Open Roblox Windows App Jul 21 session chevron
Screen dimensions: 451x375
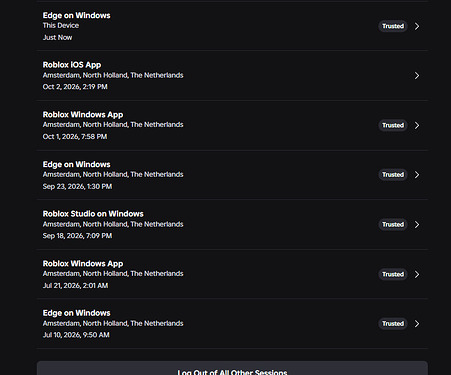[417, 274]
